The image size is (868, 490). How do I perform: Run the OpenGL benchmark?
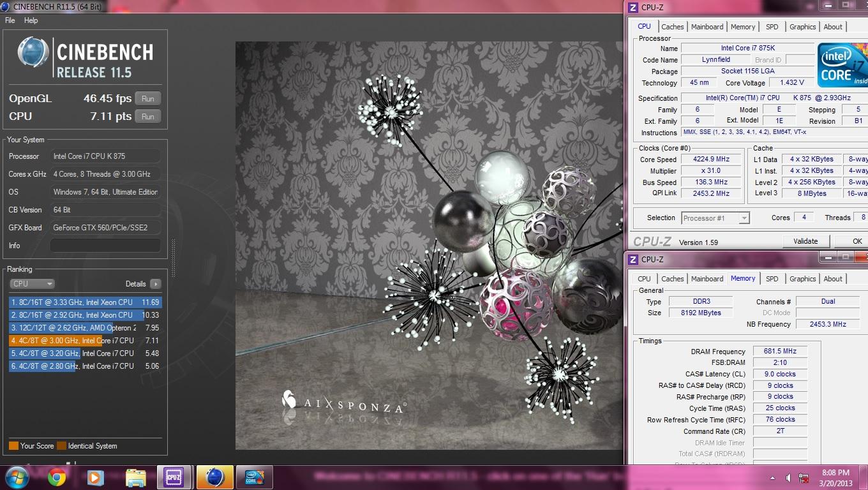coord(148,99)
